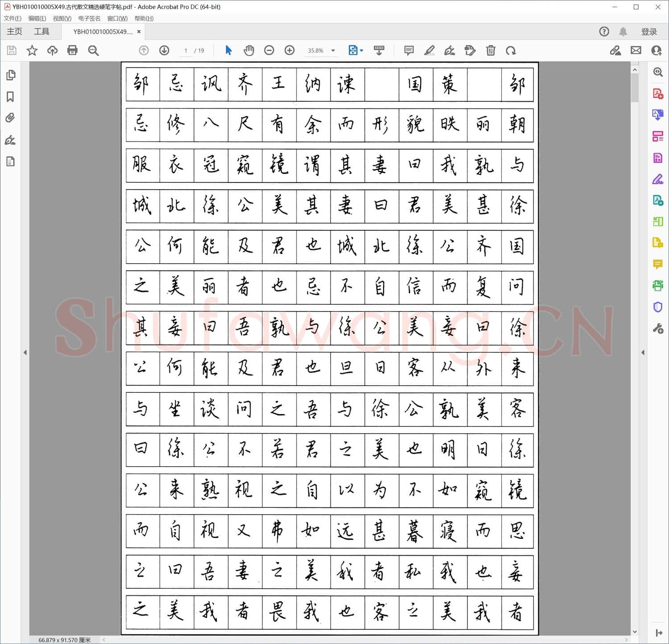
Task: Open the 文件(F) menu
Action: (x=12, y=18)
